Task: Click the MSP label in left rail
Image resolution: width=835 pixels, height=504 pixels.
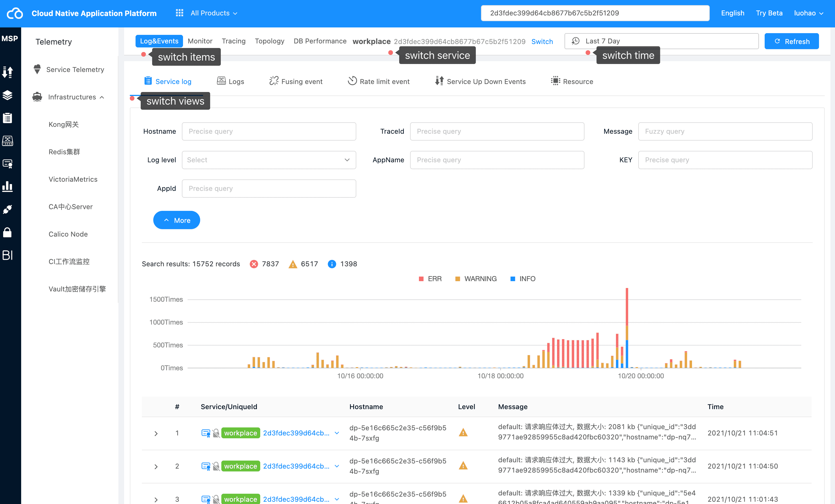Action: tap(10, 39)
